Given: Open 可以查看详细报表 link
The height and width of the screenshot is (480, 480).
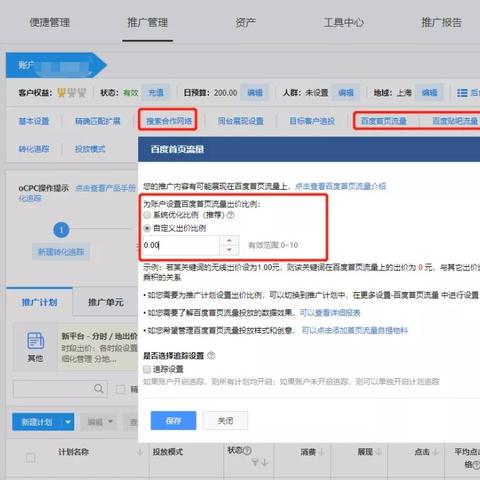Looking at the screenshot, I should [330, 313].
